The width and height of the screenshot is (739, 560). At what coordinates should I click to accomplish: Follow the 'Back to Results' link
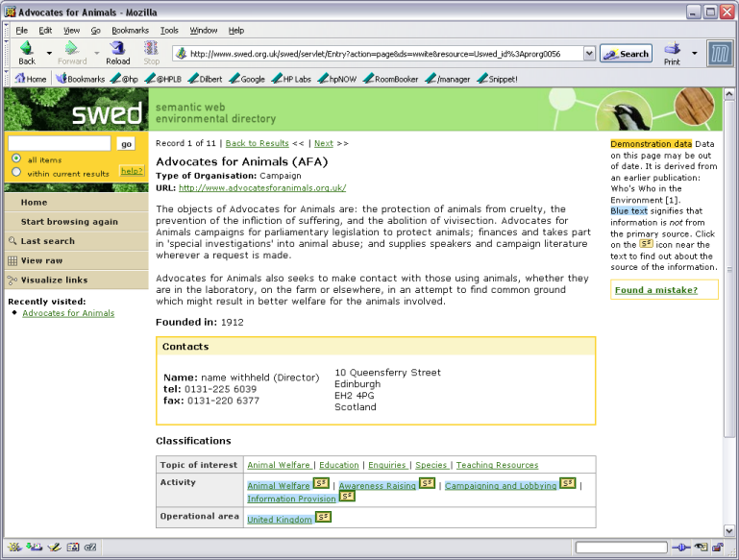point(257,143)
